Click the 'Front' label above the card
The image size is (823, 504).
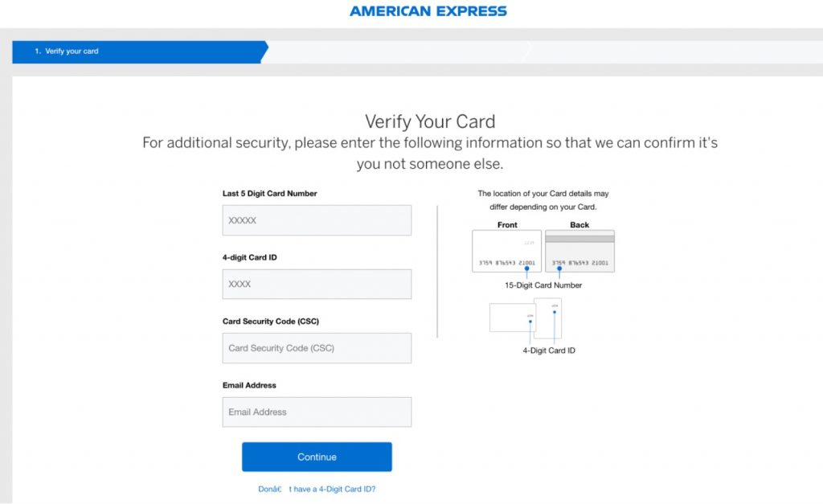point(507,225)
